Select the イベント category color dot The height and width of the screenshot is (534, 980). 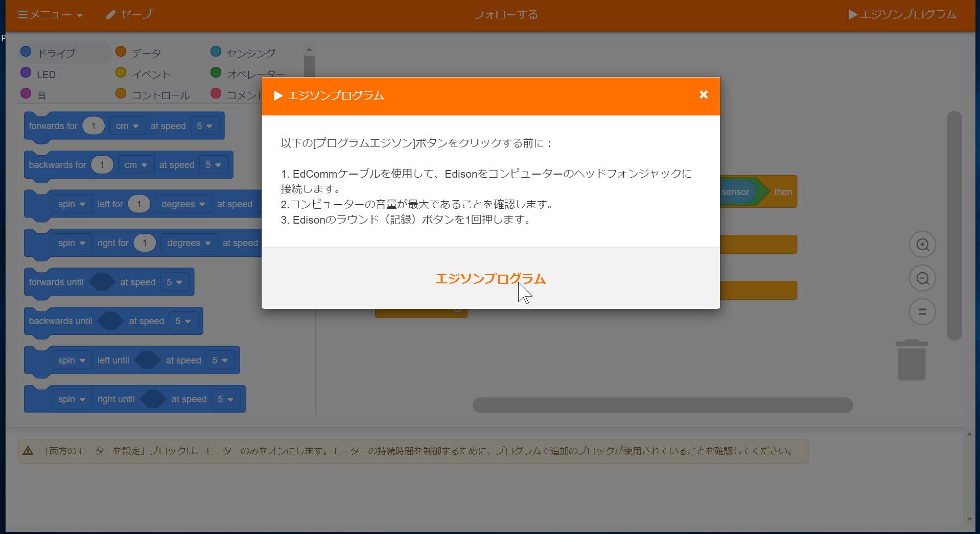point(121,73)
